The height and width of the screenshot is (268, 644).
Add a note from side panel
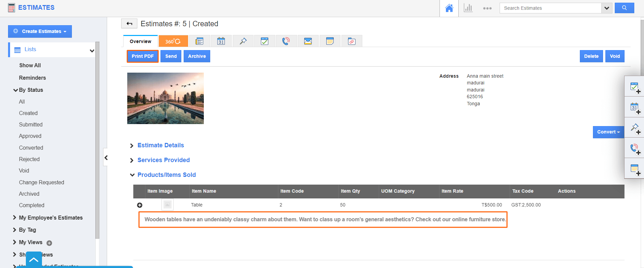[635, 169]
